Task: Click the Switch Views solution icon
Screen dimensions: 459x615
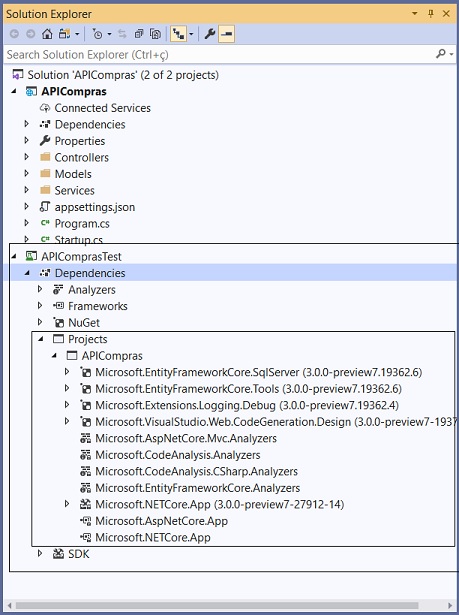Action: [64, 34]
